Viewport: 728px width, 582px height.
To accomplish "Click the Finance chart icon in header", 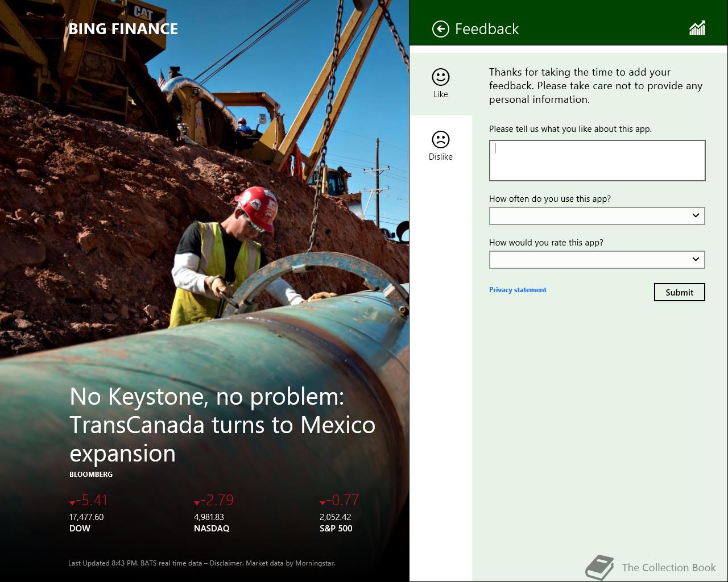I will click(697, 28).
